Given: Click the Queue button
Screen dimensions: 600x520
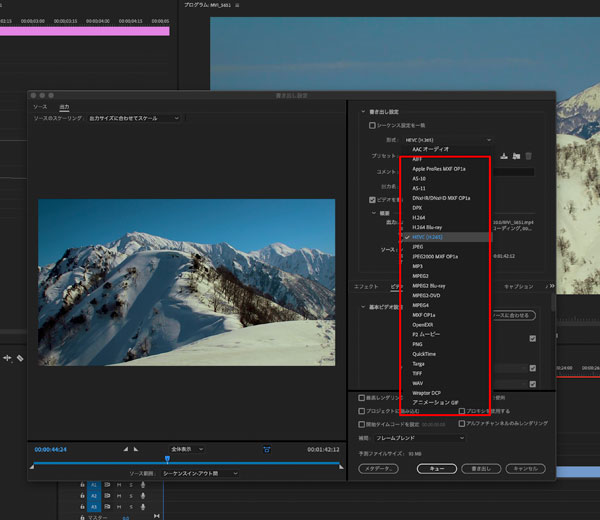Looking at the screenshot, I should (437, 469).
